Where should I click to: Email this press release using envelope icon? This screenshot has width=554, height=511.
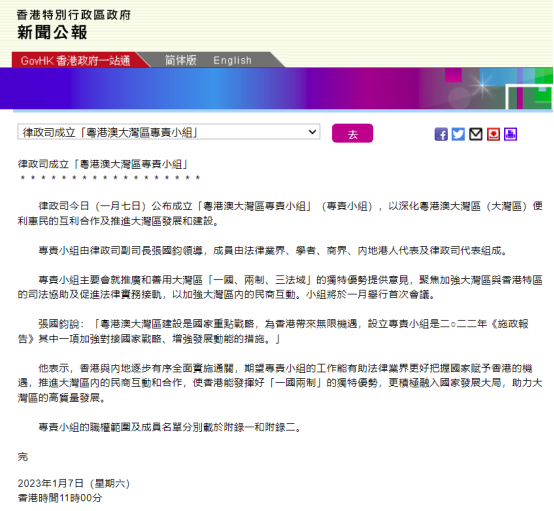pyautogui.click(x=476, y=135)
